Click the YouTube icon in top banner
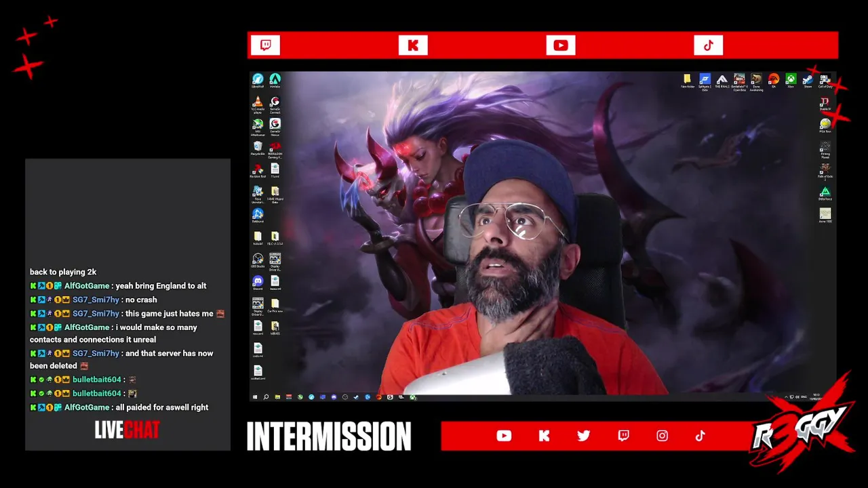The width and height of the screenshot is (868, 488). pyautogui.click(x=561, y=45)
